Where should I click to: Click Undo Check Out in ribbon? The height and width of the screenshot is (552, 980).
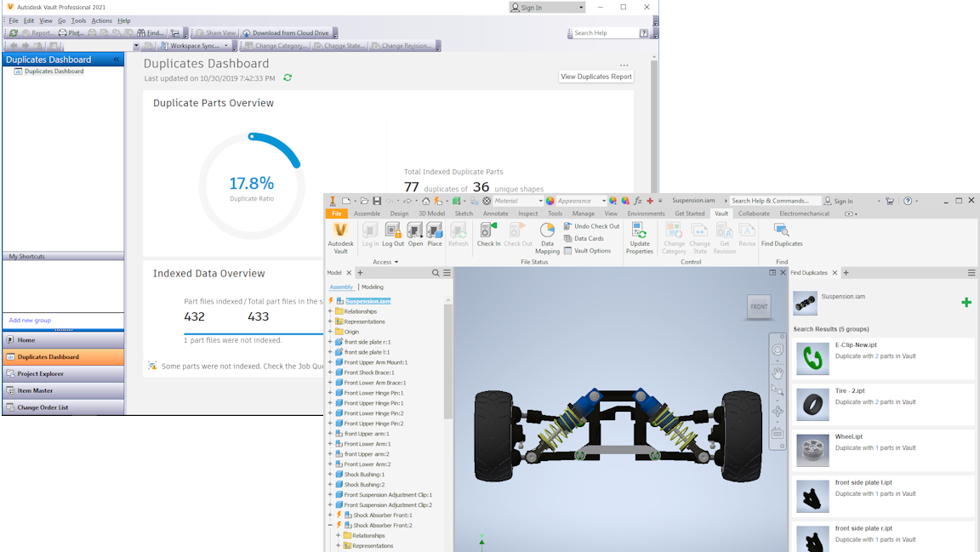pos(591,226)
